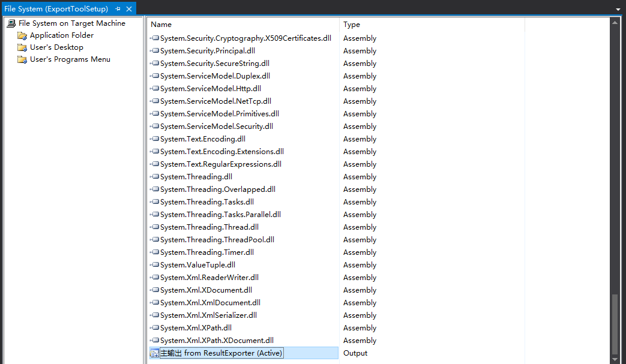This screenshot has width=626, height=364.
Task: Click the System.ValueTuple.dll assembly icon
Action: (155, 265)
